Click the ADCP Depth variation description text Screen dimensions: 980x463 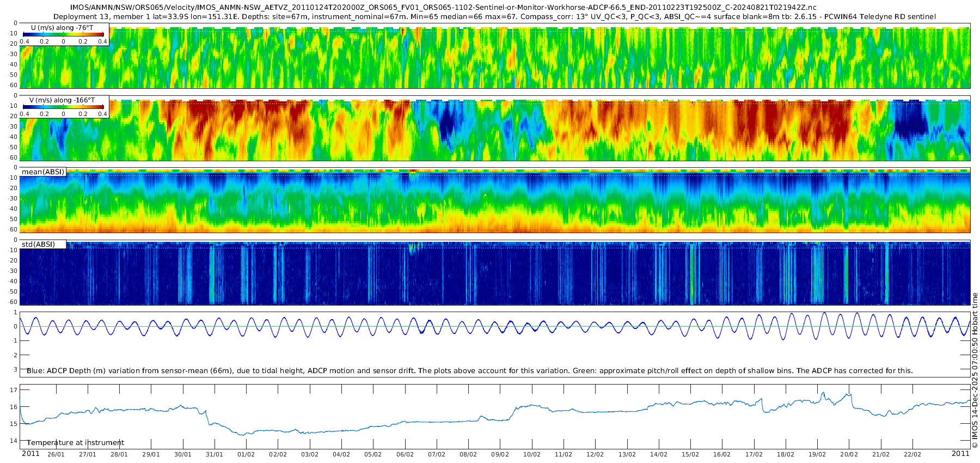tap(470, 370)
